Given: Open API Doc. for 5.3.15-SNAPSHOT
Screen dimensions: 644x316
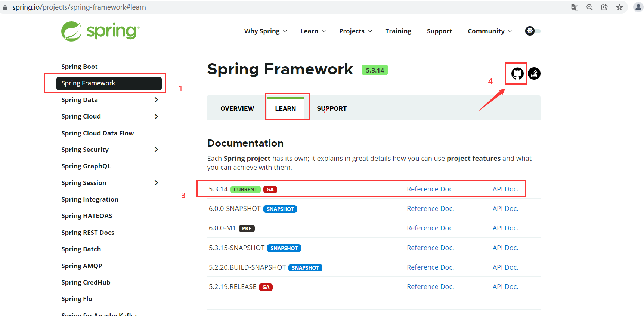Looking at the screenshot, I should (505, 248).
